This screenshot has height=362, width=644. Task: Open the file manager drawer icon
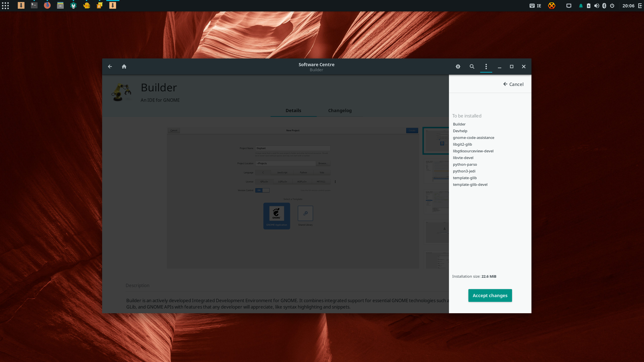tap(60, 5)
